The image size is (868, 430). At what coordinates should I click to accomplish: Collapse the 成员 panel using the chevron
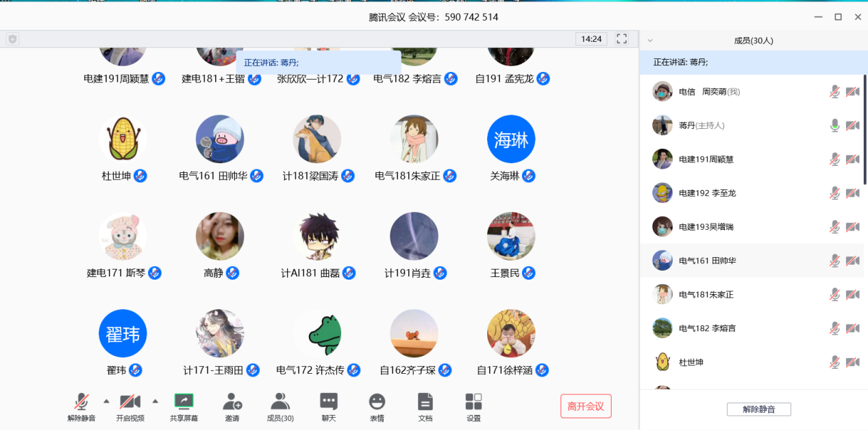tap(650, 40)
